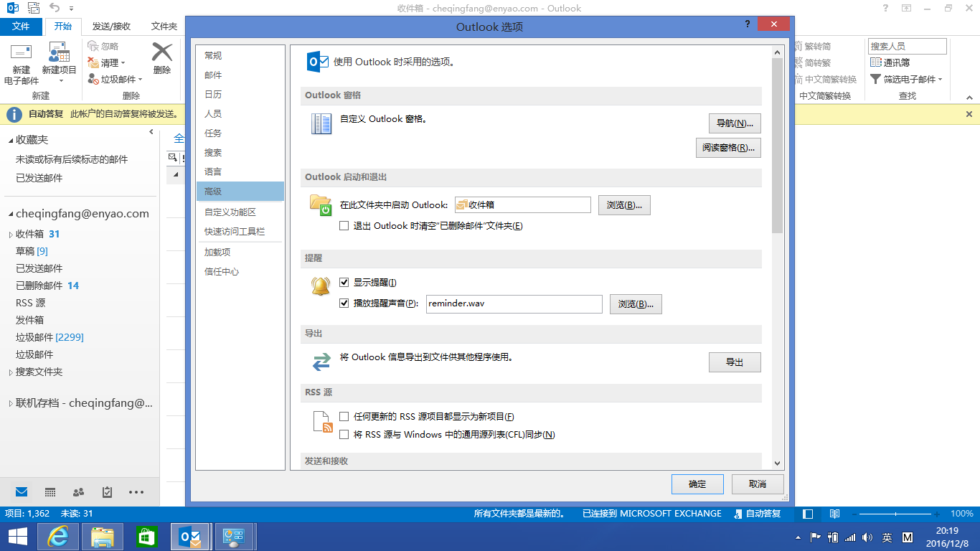Click the 删除 X icon in ribbon
Screen dimensions: 980x551
click(x=162, y=52)
